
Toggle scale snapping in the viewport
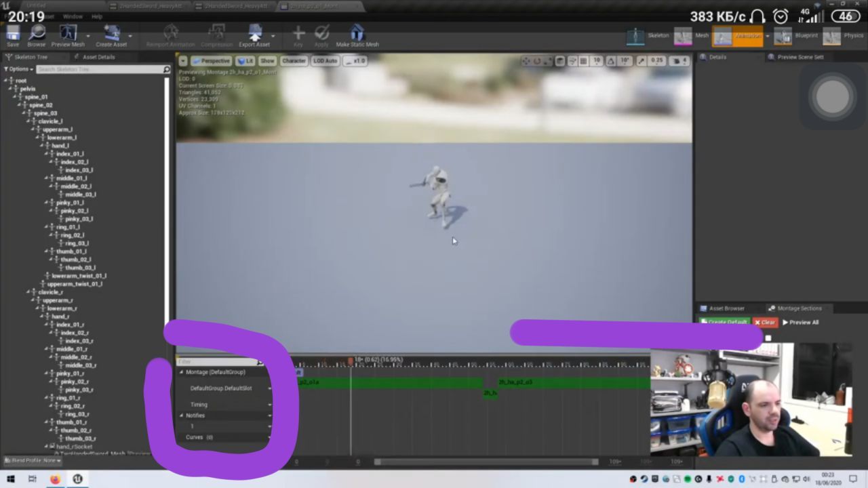pos(642,61)
